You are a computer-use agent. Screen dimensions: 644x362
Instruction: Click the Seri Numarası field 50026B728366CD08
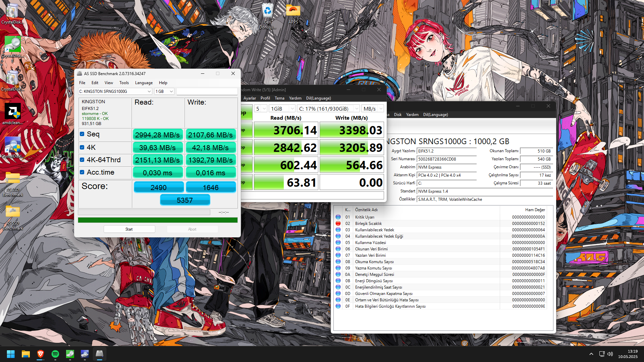coord(446,159)
